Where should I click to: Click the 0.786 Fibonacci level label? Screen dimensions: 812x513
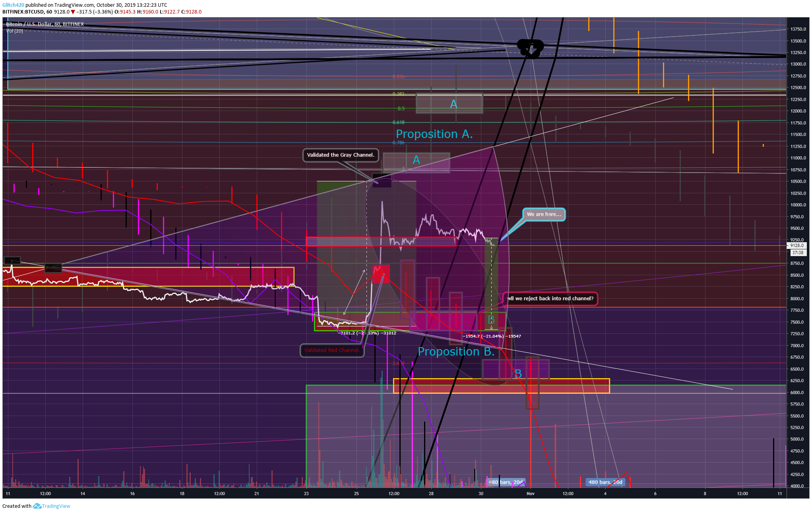tap(398, 143)
